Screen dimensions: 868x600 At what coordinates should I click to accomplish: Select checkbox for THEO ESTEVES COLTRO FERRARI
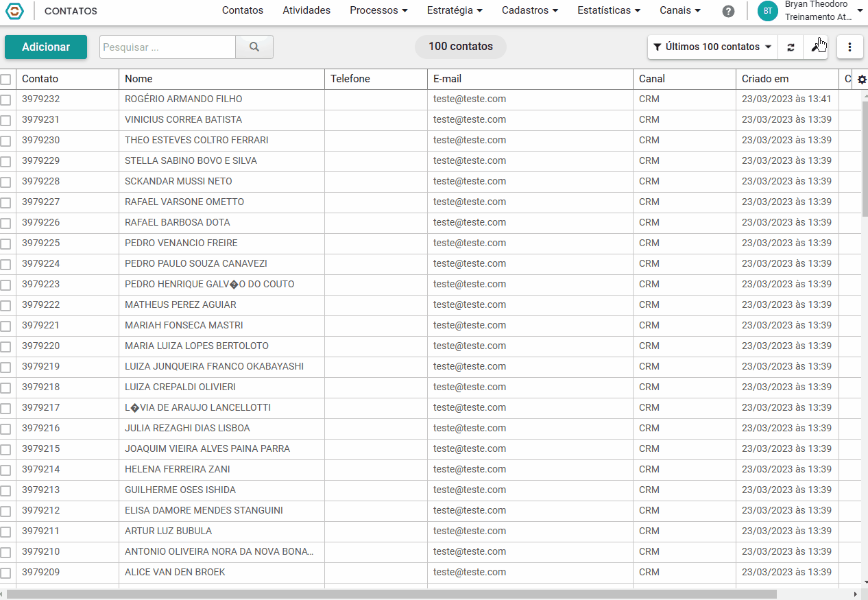pos(5,141)
